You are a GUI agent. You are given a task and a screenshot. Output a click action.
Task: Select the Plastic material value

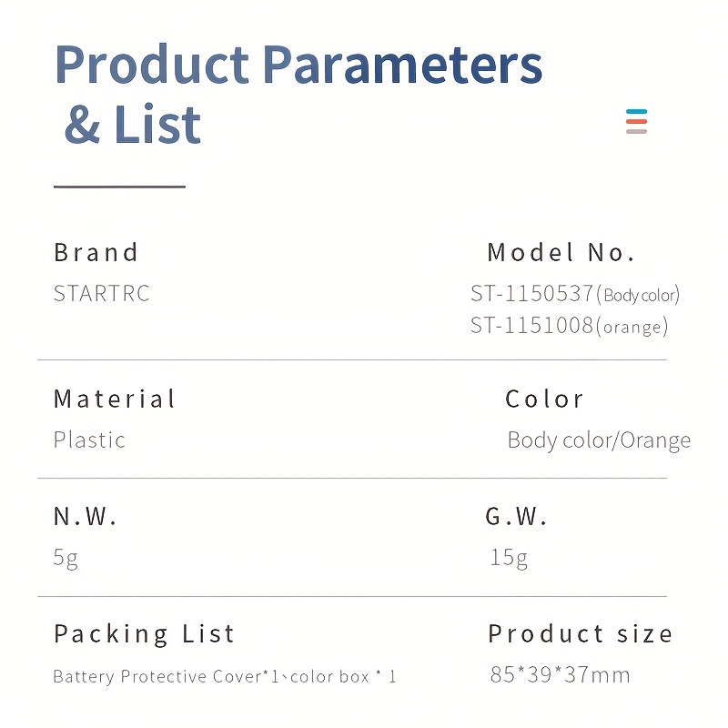coord(89,440)
